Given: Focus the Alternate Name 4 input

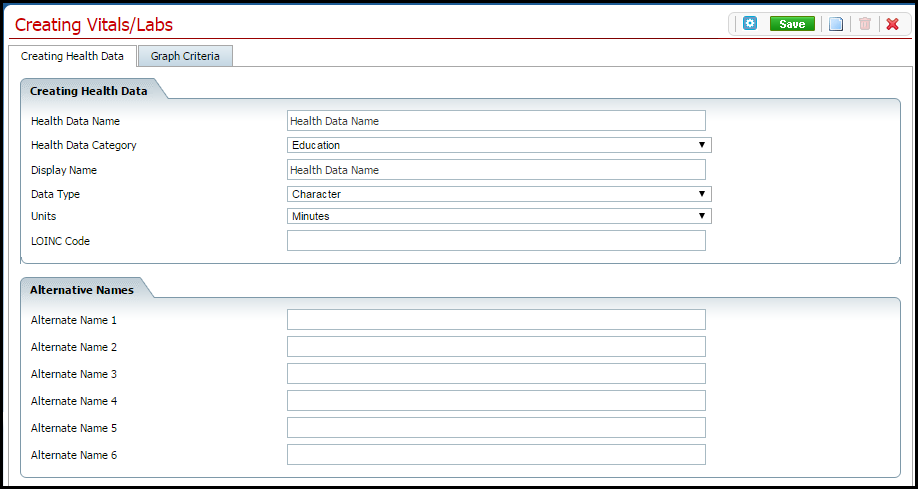Looking at the screenshot, I should tap(496, 401).
